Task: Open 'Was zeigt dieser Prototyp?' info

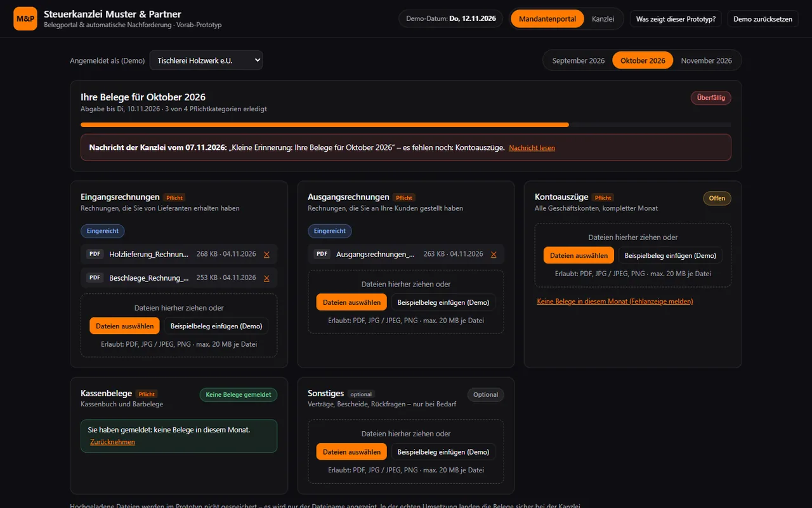Action: point(676,19)
